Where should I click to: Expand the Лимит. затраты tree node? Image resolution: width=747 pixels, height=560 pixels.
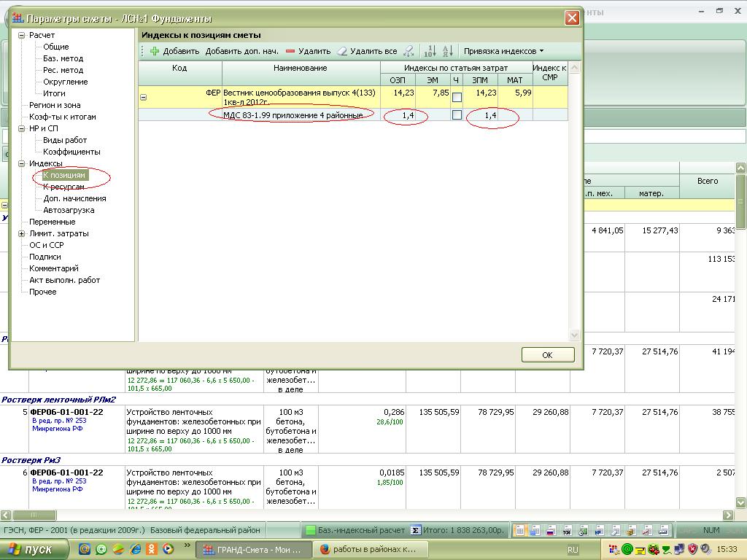22,233
